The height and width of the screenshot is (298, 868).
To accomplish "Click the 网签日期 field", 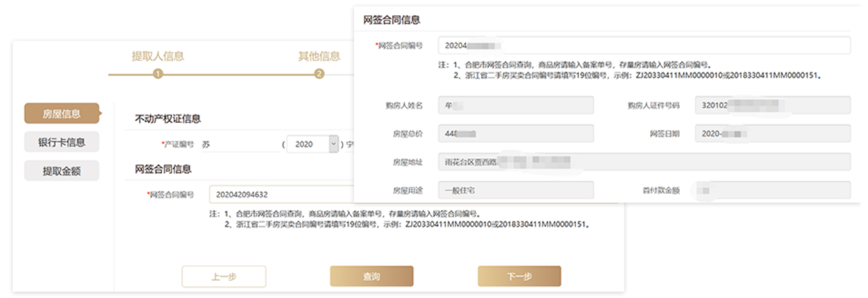I will coord(772,133).
